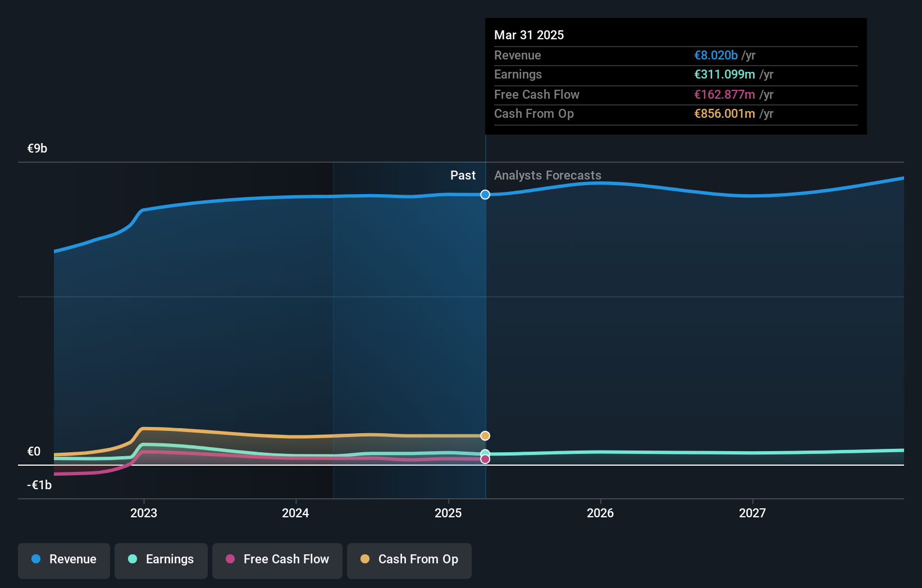This screenshot has width=922, height=588.
Task: Click the Mar 31 2025 tooltip date
Action: [529, 35]
